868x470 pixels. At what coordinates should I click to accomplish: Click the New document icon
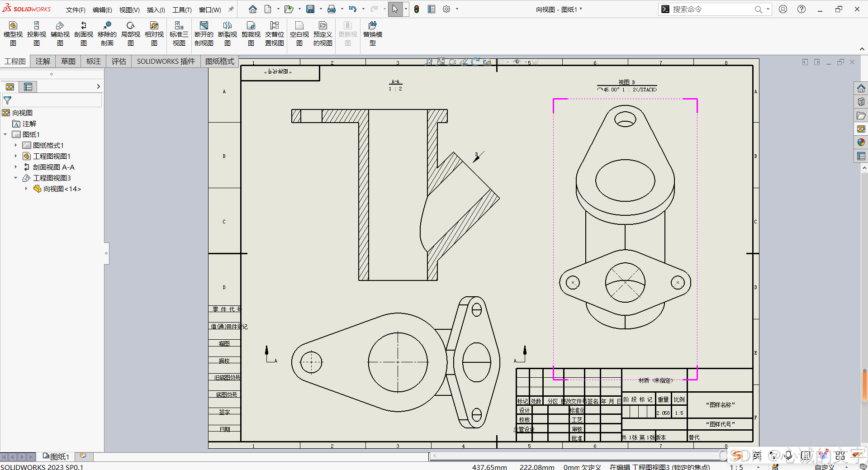[268, 9]
